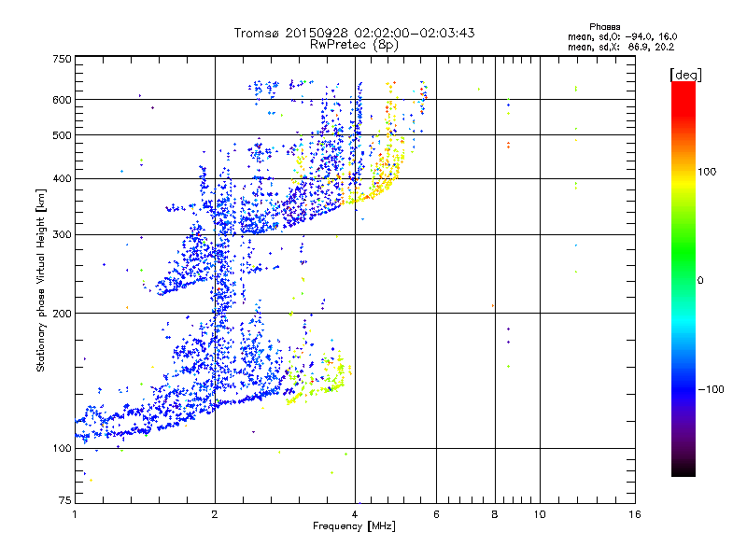Click the plot title 'Tromsø 20150928 02:02:00-02:03:43'
The width and height of the screenshot is (747, 560).
(354, 33)
